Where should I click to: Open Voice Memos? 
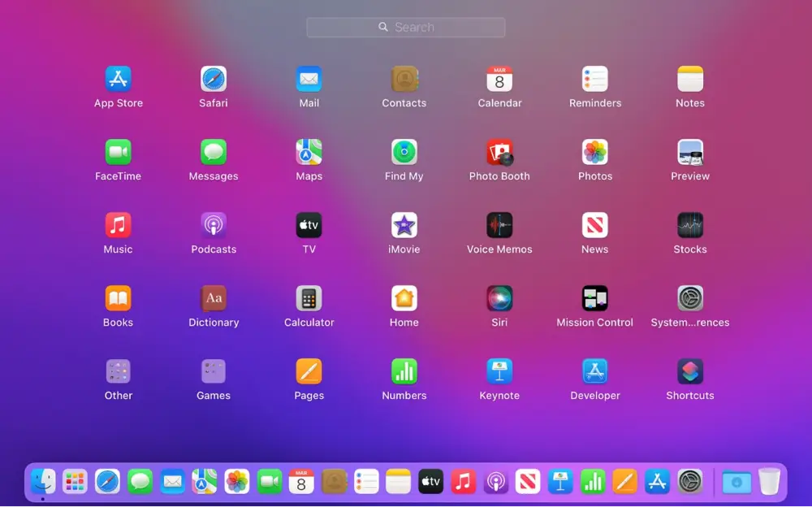click(x=499, y=223)
